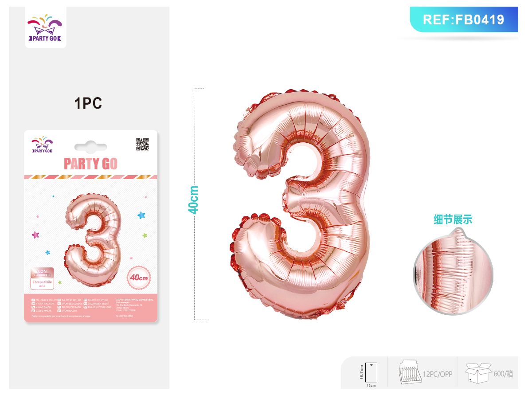Viewport: 532px width, 399px height.
Task: Click the REF:FB0419 reference label
Action: [x=464, y=20]
